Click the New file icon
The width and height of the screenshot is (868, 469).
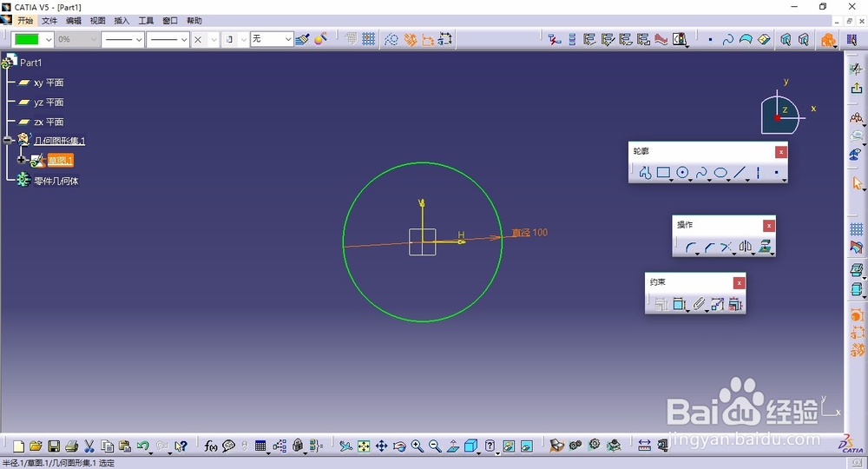pos(18,446)
